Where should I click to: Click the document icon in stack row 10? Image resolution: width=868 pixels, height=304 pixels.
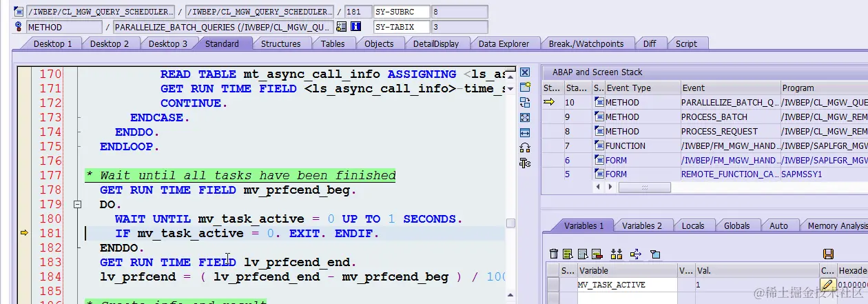pyautogui.click(x=598, y=103)
